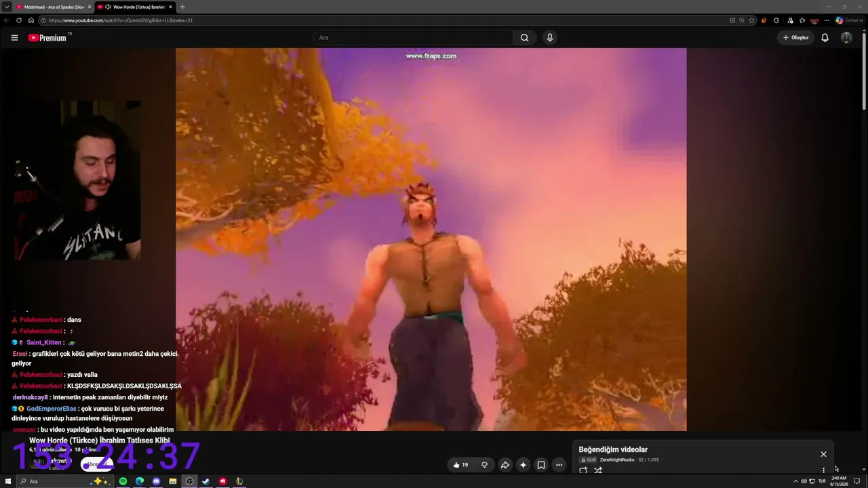
Task: Open the Windows Start menu
Action: point(8,481)
